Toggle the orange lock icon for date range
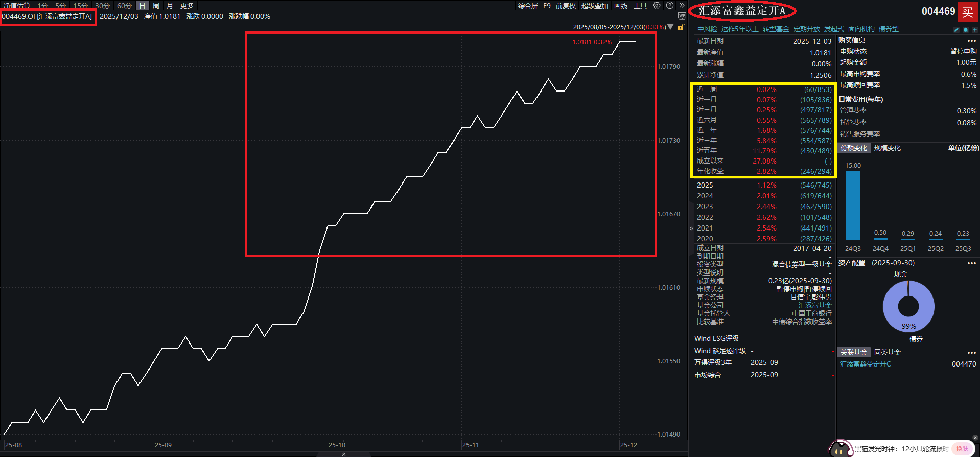The width and height of the screenshot is (980, 457). click(x=681, y=27)
